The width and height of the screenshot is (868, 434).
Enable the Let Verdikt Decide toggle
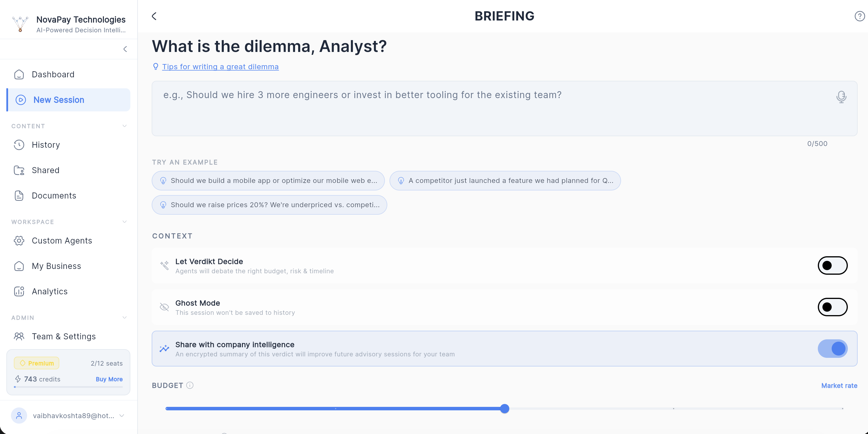tap(832, 266)
